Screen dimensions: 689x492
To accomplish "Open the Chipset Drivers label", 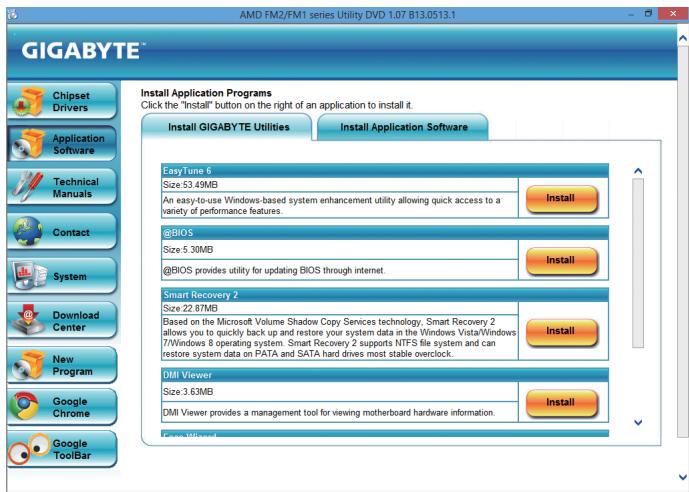I will pos(71,101).
